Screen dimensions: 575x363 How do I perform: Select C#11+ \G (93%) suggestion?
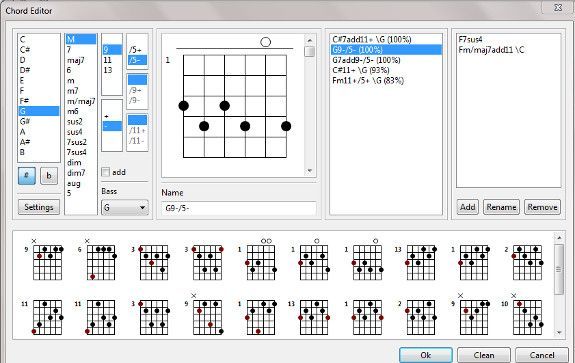coord(386,70)
